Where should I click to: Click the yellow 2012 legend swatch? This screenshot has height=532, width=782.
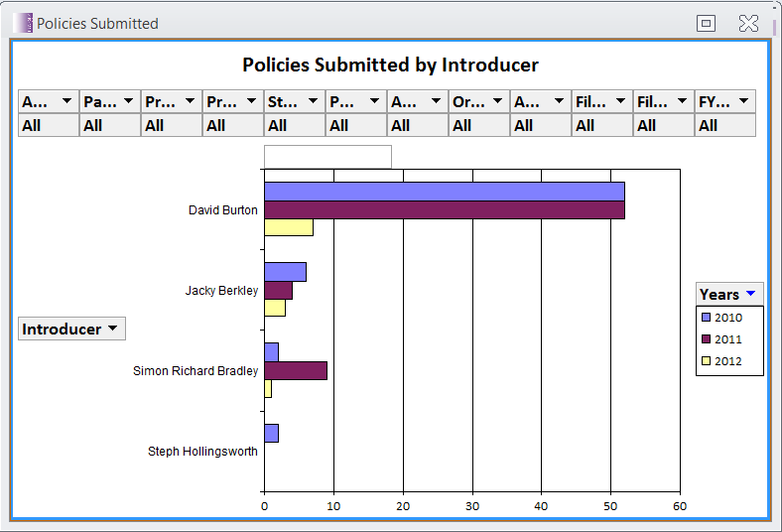(706, 361)
